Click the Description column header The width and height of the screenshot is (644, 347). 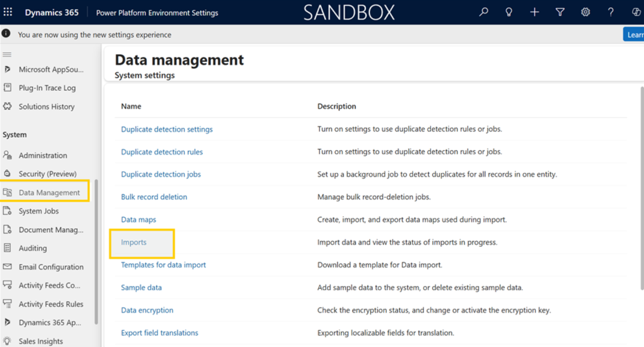[x=337, y=106]
